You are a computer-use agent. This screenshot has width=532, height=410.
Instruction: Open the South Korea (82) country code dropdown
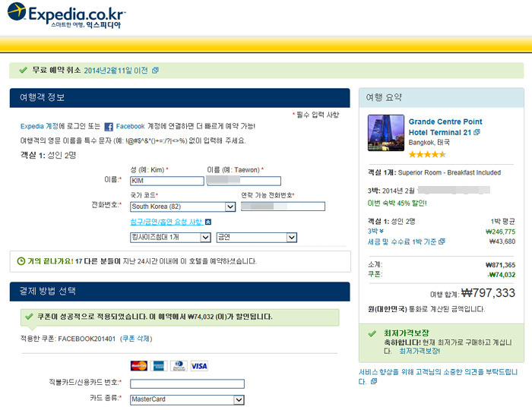point(183,207)
